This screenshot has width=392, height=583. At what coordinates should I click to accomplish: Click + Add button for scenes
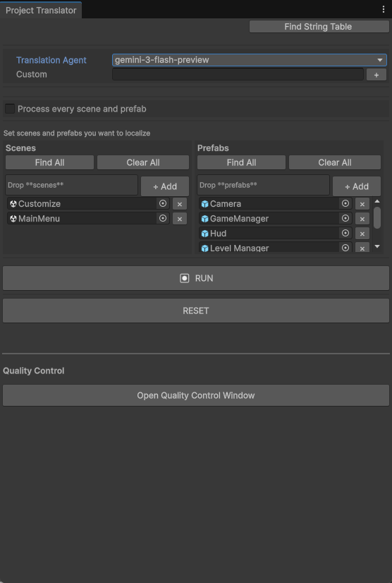pyautogui.click(x=165, y=186)
